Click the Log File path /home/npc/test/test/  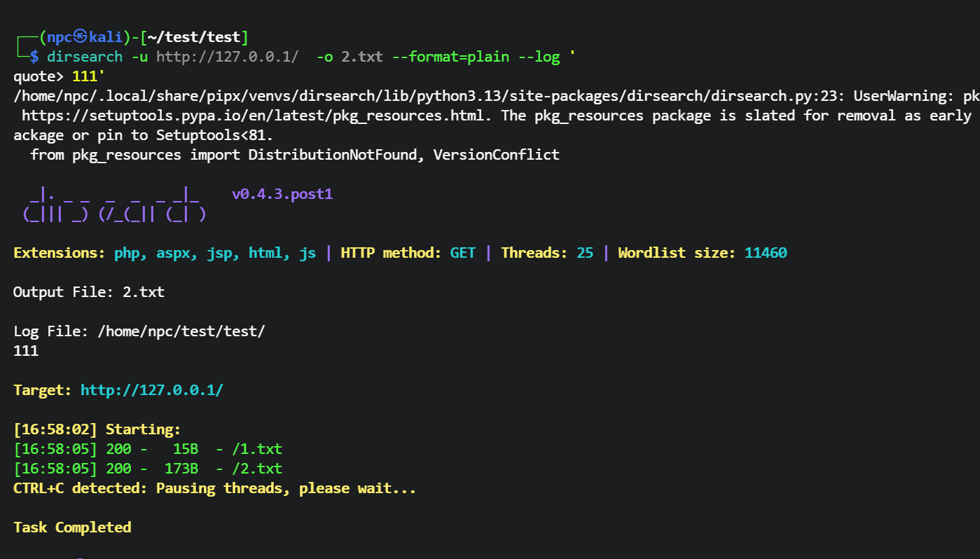[181, 331]
